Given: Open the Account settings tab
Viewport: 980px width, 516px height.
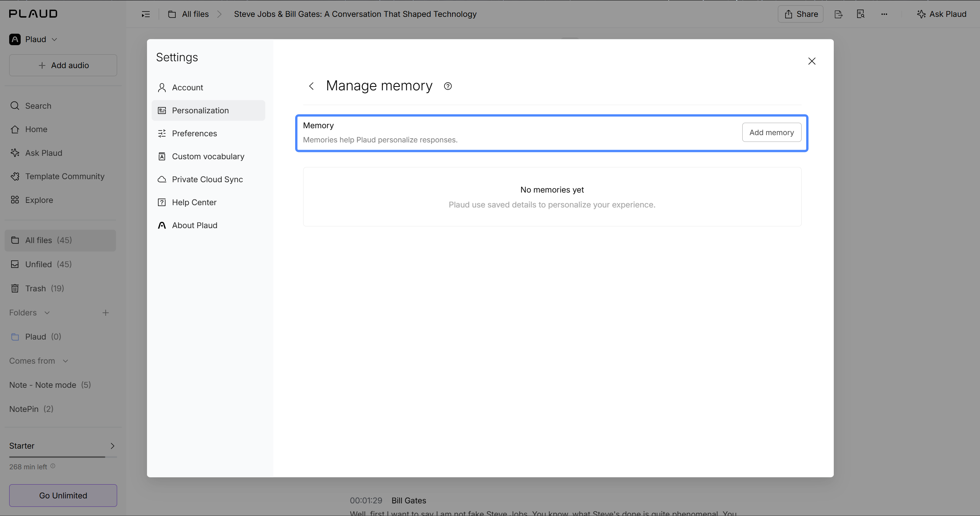Looking at the screenshot, I should [209, 88].
